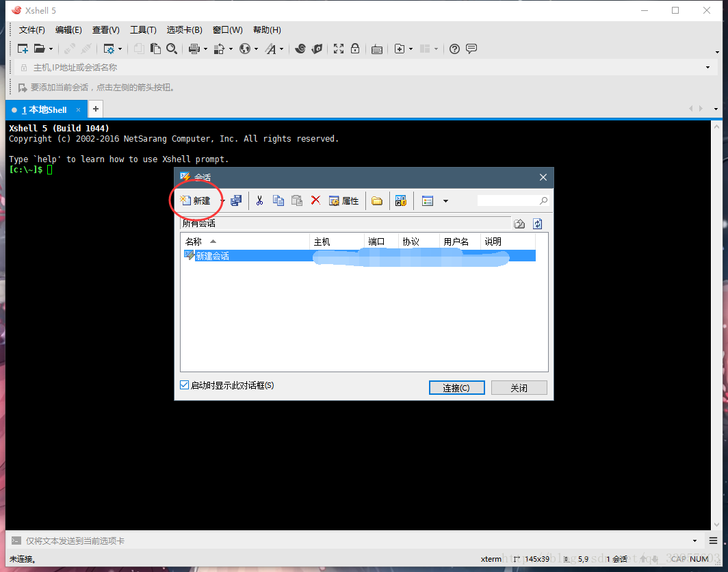Click the 用户名 column header

(460, 242)
